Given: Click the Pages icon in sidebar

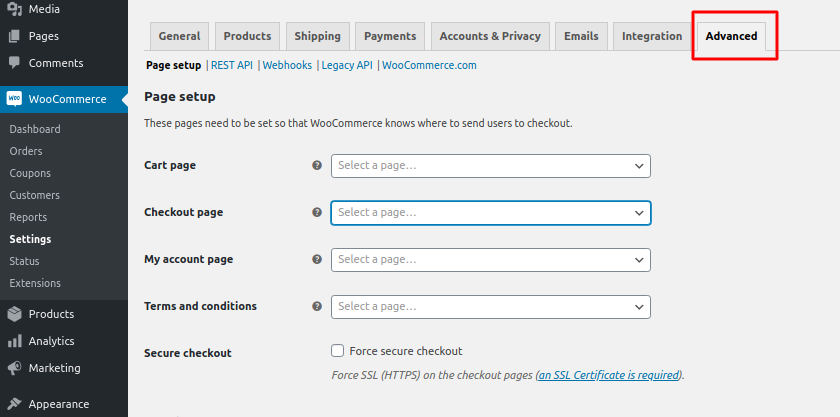Looking at the screenshot, I should pos(15,36).
